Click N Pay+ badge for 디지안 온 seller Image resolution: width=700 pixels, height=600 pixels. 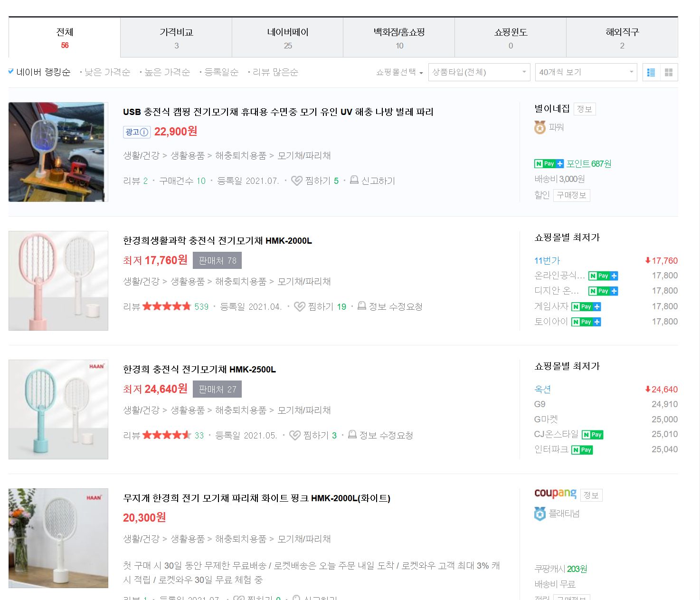[x=603, y=291]
